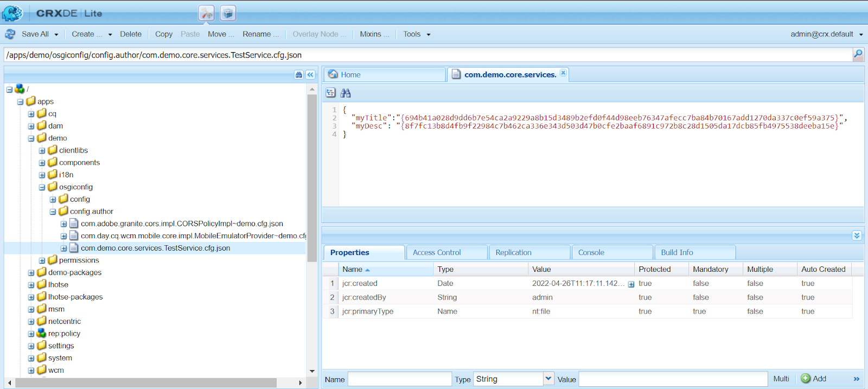Collapse the tree panel with double-arrow icon
Viewport: 868px width, 389px height.
pyautogui.click(x=310, y=75)
